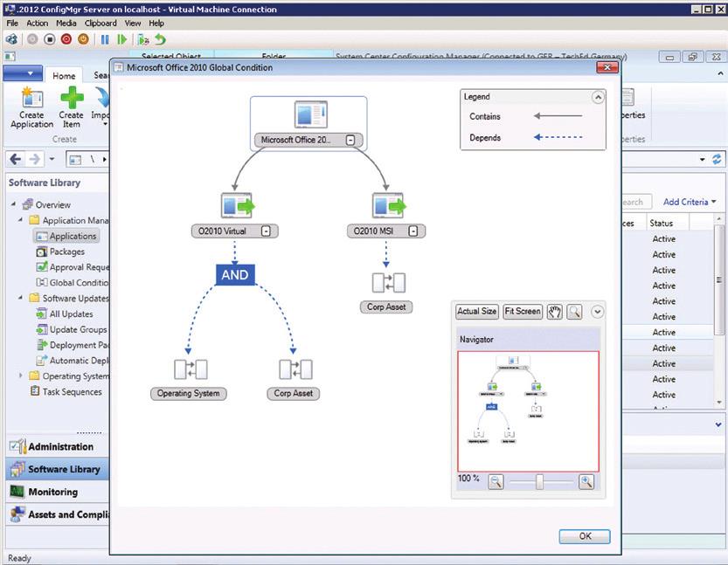
Task: Open the Help menu
Action: click(156, 24)
